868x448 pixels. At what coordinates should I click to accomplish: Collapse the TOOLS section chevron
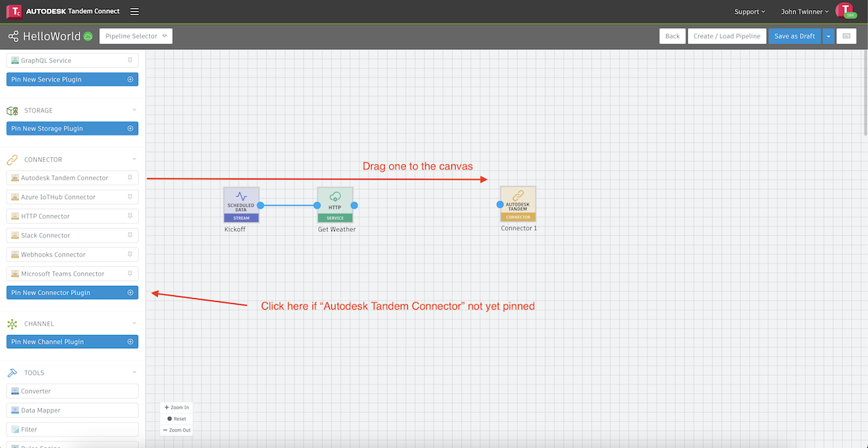(135, 373)
